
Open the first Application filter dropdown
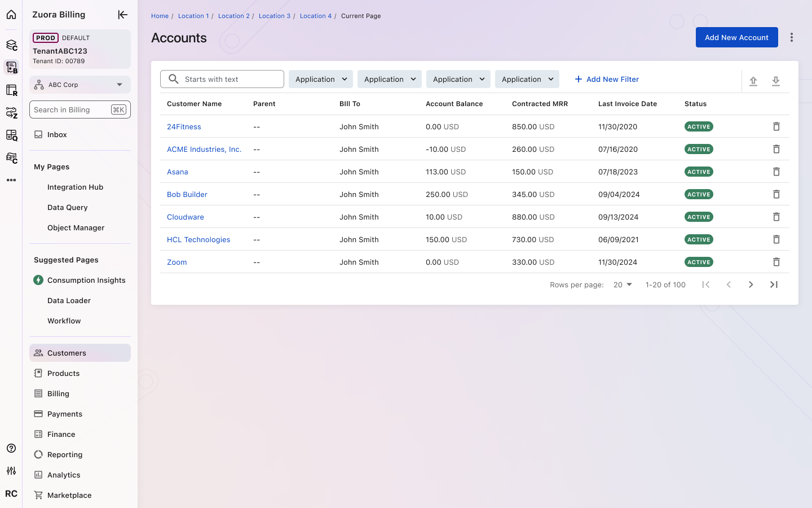coord(320,79)
